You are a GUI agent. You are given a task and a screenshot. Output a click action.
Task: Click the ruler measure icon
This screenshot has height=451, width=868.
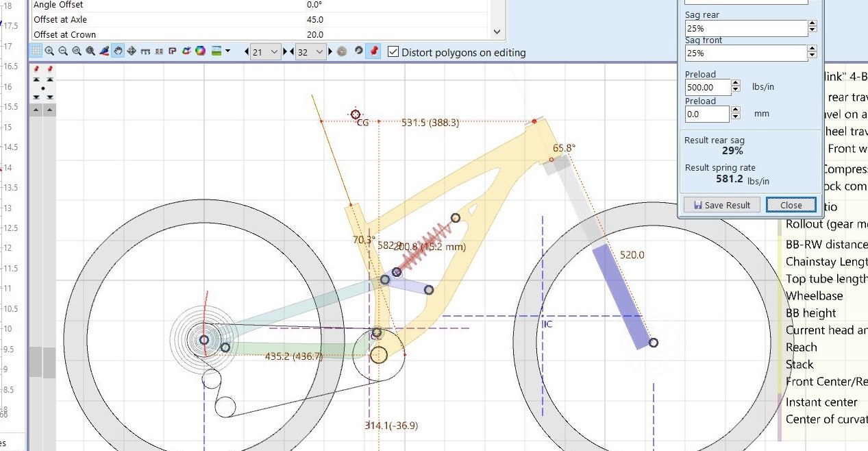[145, 51]
